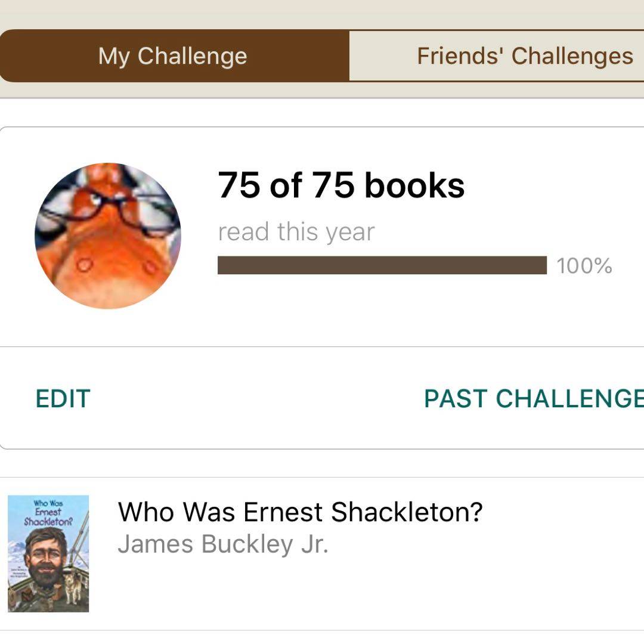The image size is (644, 644).
Task: Open the Friends' Challenges tab
Action: pyautogui.click(x=525, y=56)
